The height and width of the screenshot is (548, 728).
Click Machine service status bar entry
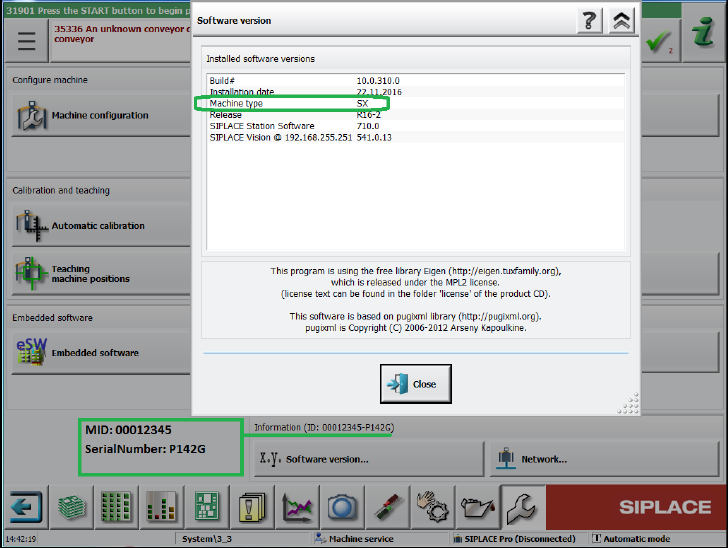[x=355, y=539]
